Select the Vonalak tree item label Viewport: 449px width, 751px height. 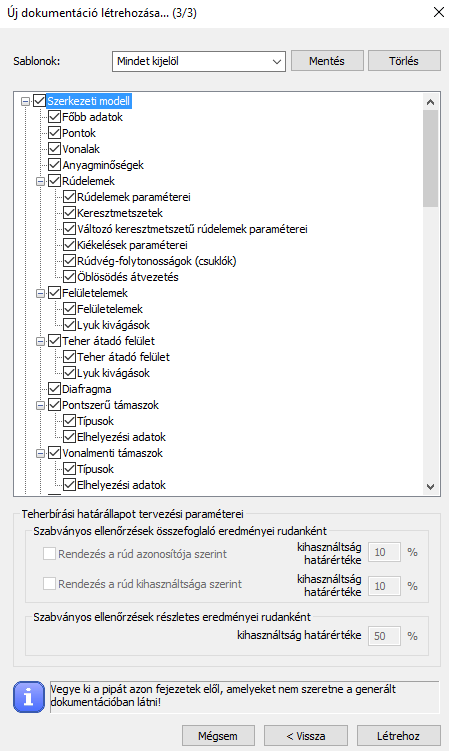(81, 149)
